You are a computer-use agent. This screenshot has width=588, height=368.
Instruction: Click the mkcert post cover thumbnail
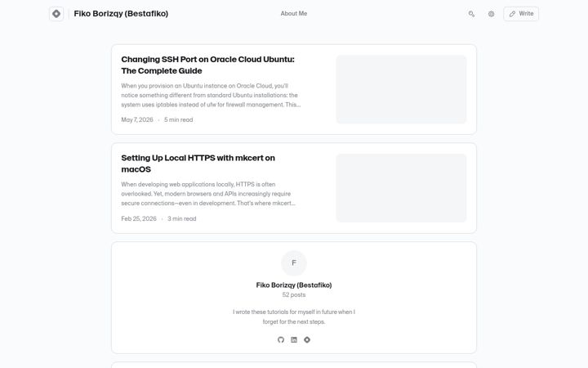pos(401,188)
